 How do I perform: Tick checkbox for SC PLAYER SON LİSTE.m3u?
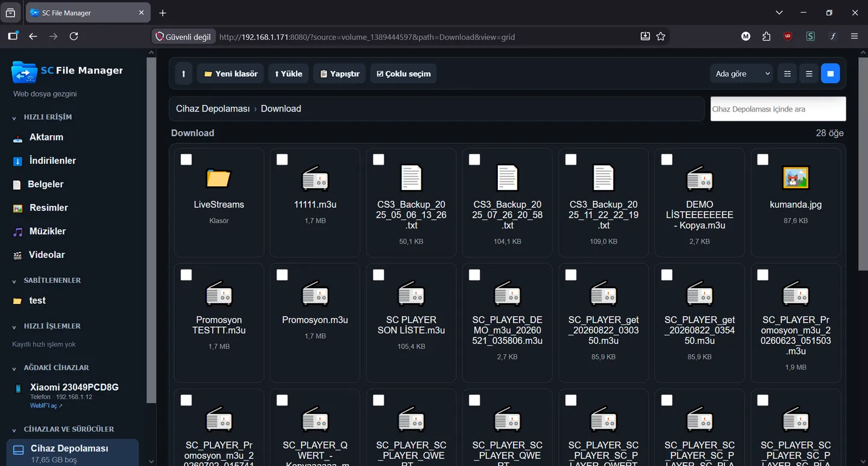[x=379, y=275]
